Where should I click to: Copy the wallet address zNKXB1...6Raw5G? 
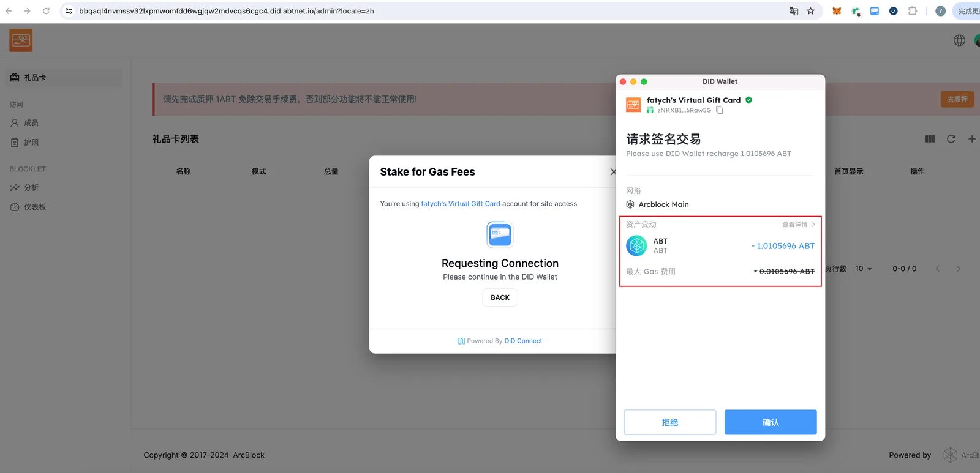click(720, 110)
